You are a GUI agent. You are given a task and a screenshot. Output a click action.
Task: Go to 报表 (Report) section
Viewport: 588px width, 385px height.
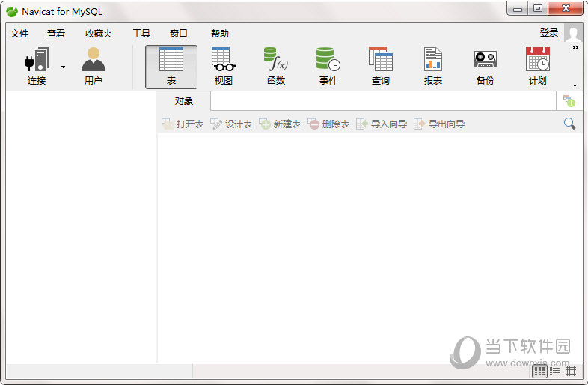(x=432, y=66)
